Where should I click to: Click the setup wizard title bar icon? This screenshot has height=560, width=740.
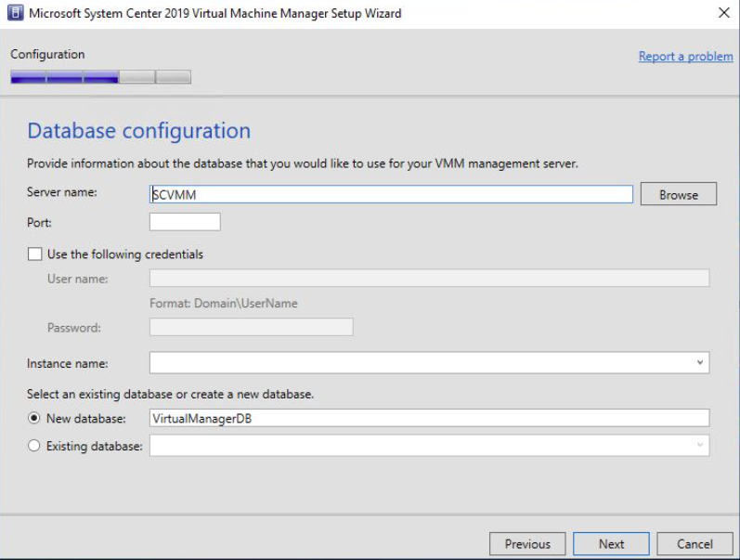click(15, 13)
